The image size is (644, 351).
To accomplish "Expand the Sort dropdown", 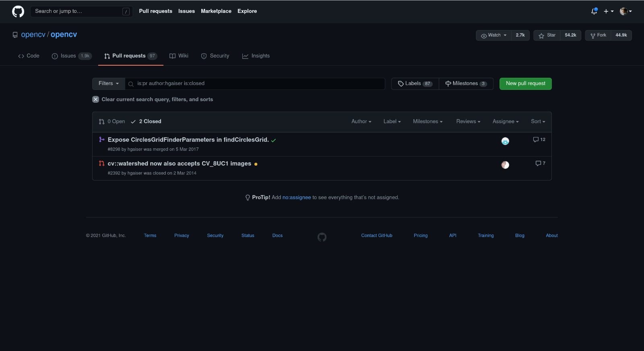I will coord(538,121).
